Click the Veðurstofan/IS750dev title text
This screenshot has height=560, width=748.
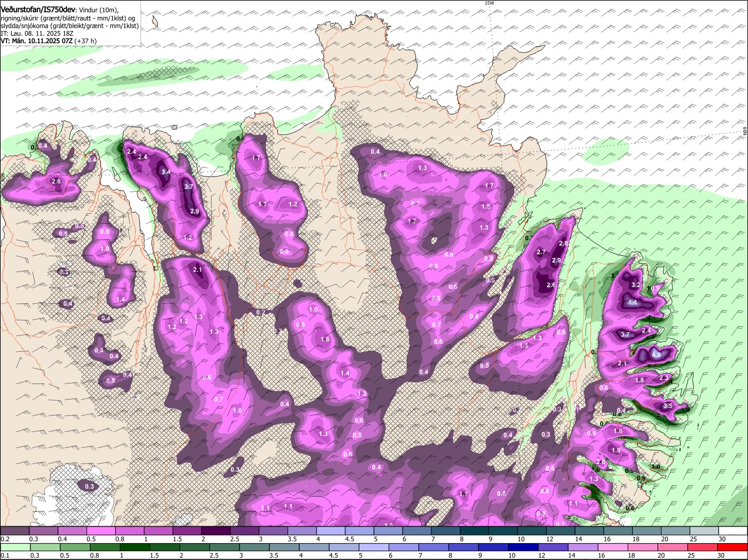point(38,9)
